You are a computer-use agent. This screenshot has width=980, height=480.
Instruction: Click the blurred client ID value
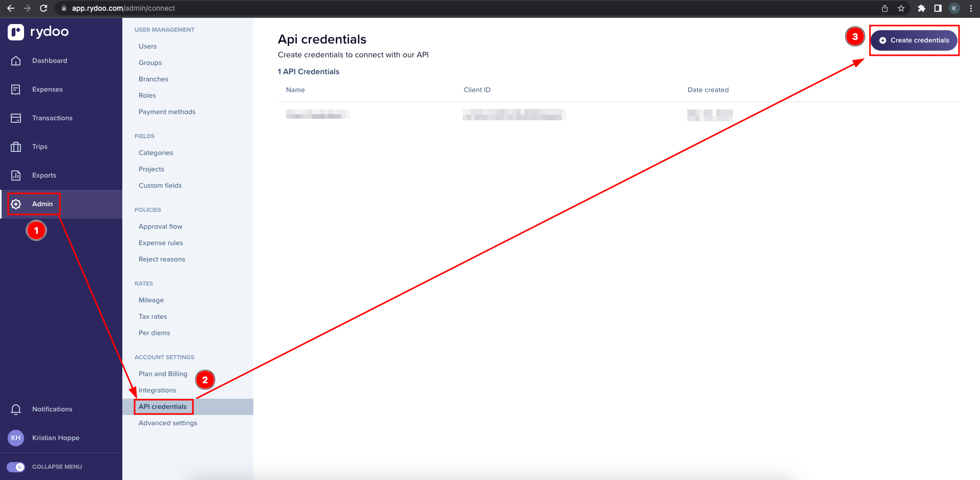pos(514,115)
